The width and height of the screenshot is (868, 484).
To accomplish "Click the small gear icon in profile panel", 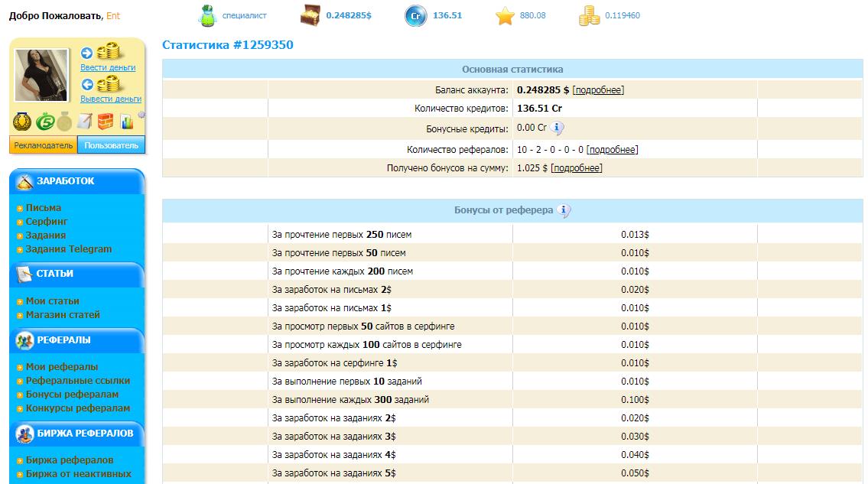I will tap(141, 115).
